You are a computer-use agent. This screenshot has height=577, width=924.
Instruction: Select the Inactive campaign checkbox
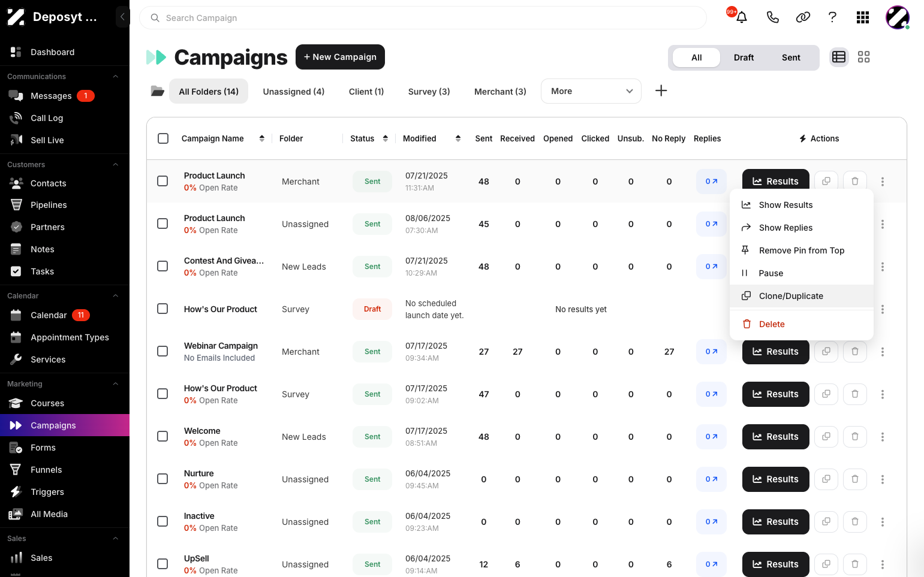[x=162, y=521]
